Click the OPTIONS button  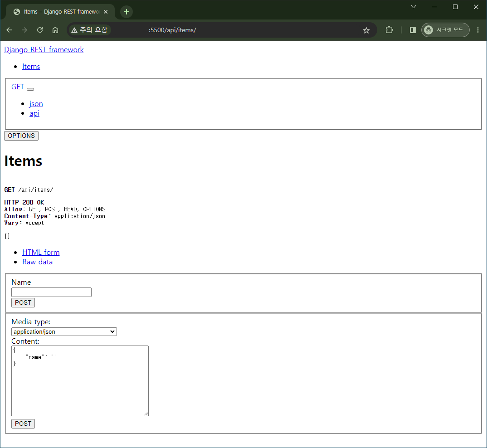click(x=21, y=136)
